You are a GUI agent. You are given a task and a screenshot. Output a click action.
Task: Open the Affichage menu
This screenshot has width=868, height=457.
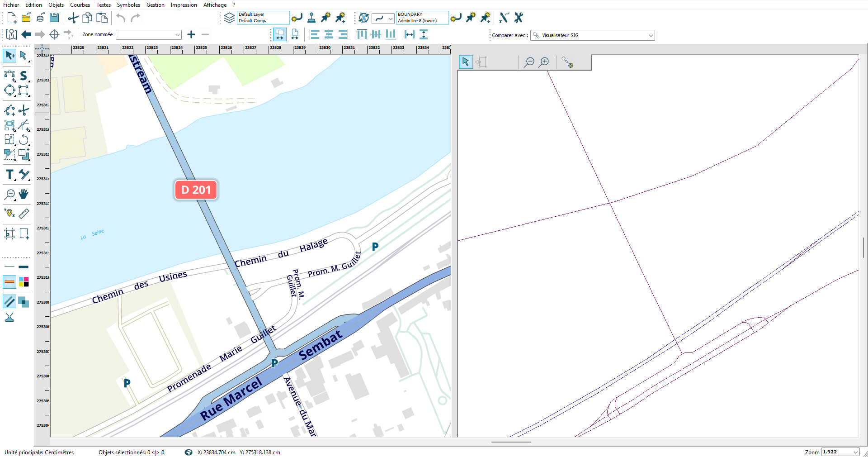coord(215,5)
